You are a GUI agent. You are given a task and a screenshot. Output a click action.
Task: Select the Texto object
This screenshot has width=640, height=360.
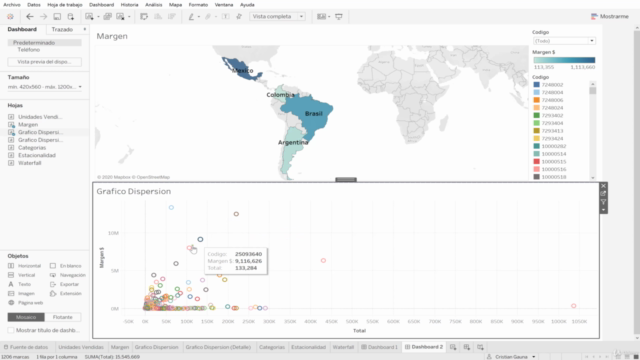20,284
